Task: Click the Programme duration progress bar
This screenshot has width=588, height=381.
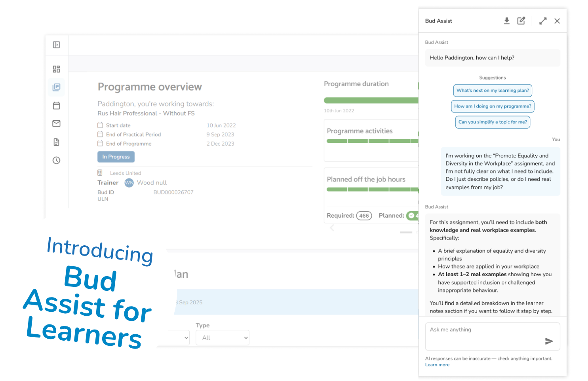Action: (x=371, y=100)
